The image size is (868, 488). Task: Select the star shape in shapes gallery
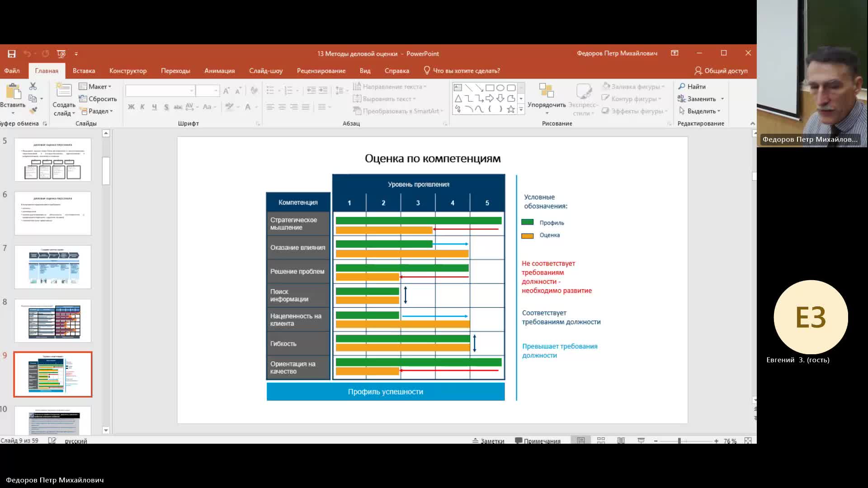tap(511, 109)
